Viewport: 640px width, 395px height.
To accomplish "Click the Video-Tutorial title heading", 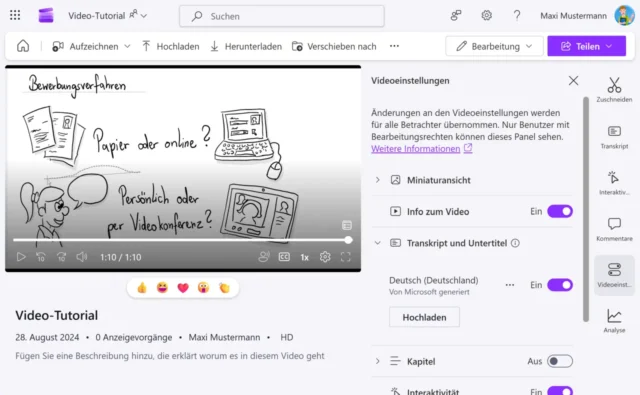I will 57,315.
